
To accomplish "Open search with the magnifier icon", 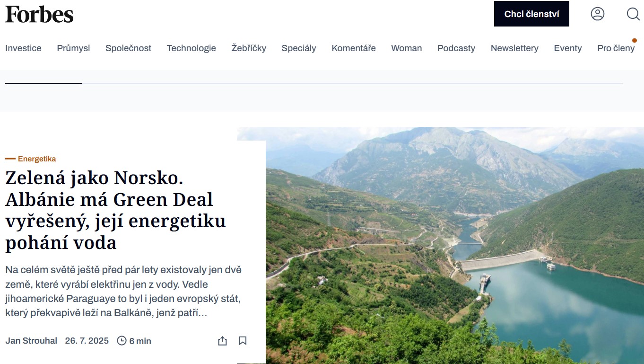I will [x=633, y=14].
